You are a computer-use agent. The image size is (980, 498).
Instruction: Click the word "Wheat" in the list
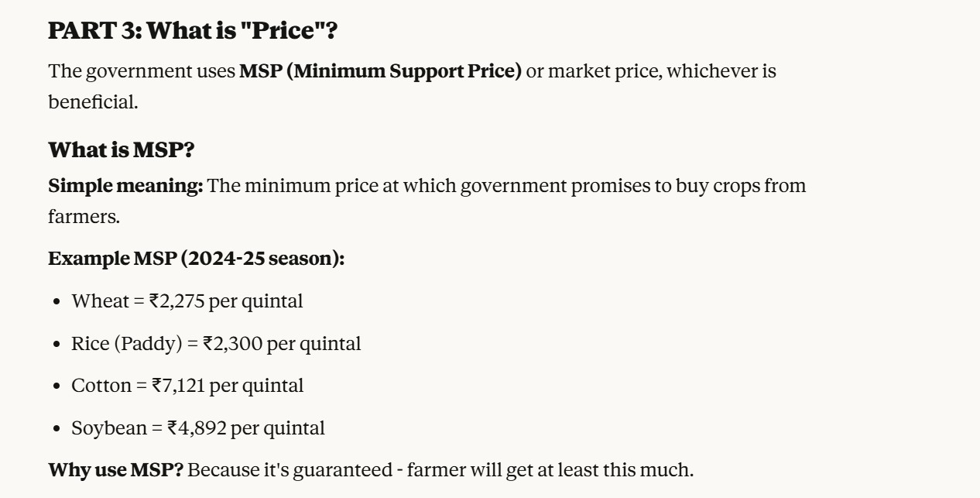tap(100, 301)
